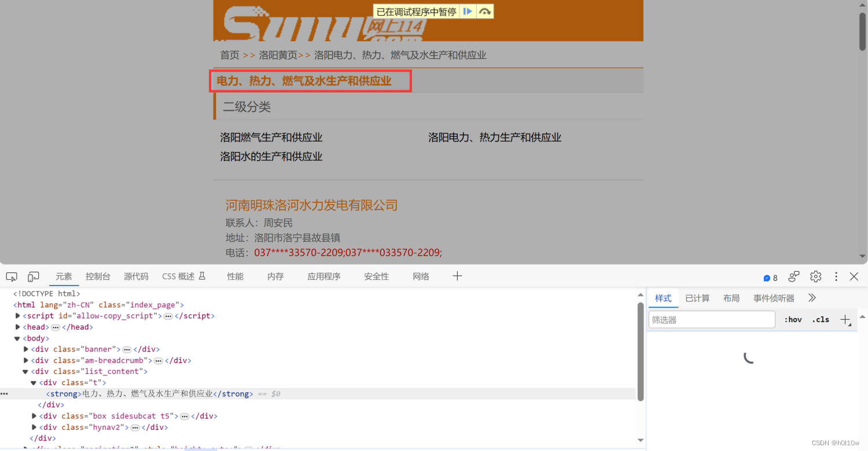Step over next function call
This screenshot has width=868, height=451.
[485, 12]
